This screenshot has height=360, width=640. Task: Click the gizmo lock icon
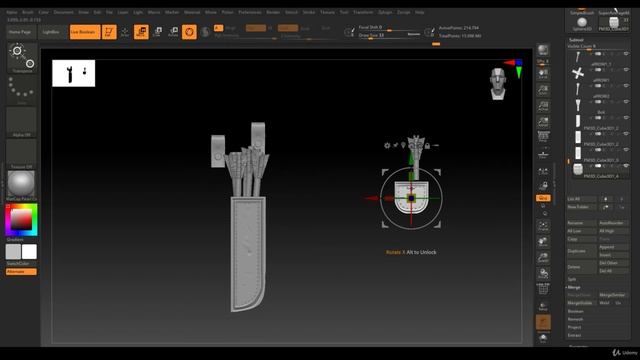point(427,145)
